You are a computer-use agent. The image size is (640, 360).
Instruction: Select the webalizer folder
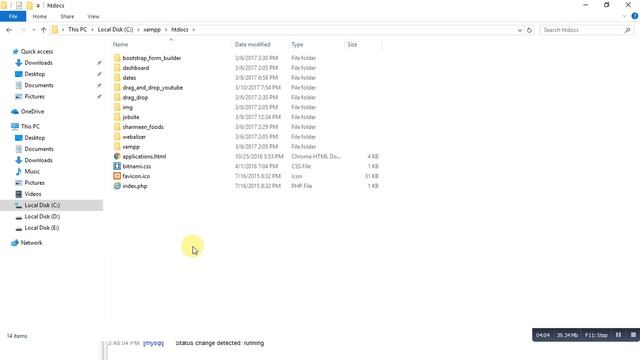pos(134,137)
